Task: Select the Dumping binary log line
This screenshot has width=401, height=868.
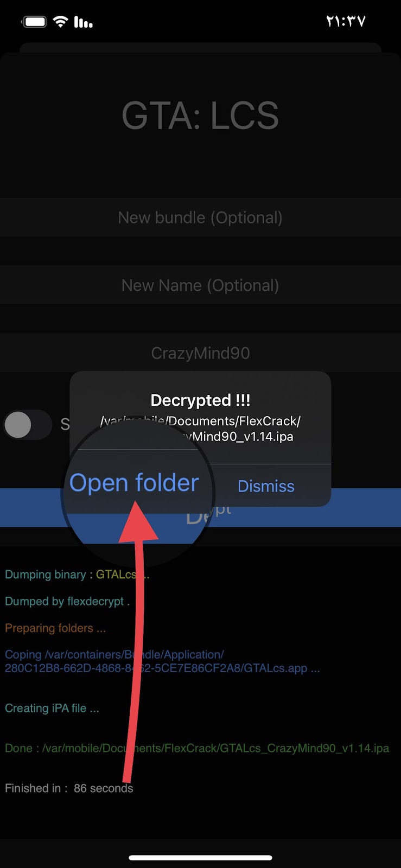Action: [x=77, y=575]
